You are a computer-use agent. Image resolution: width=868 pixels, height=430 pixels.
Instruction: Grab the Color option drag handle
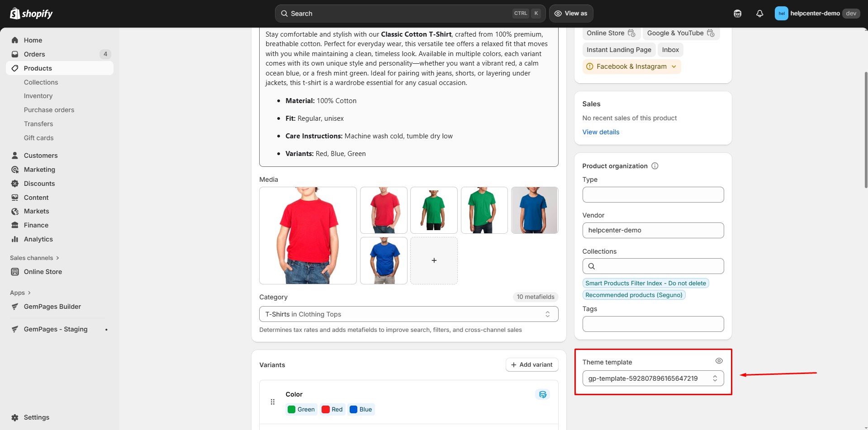tap(272, 402)
